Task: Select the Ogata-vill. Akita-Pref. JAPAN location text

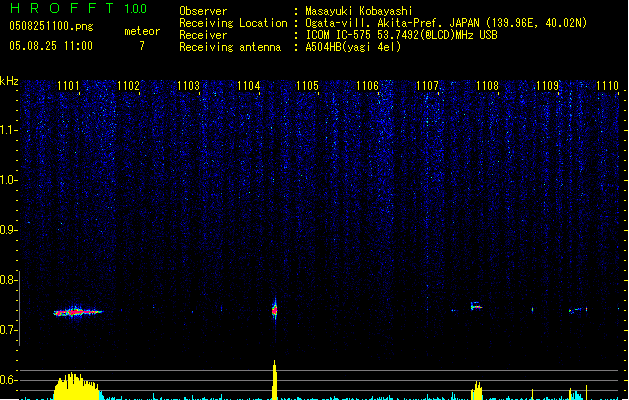Action: 446,23
